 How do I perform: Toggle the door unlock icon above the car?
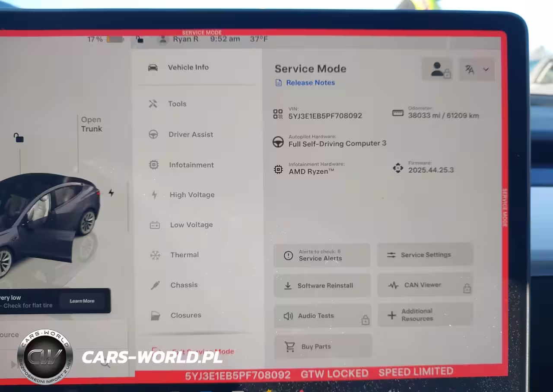(18, 138)
